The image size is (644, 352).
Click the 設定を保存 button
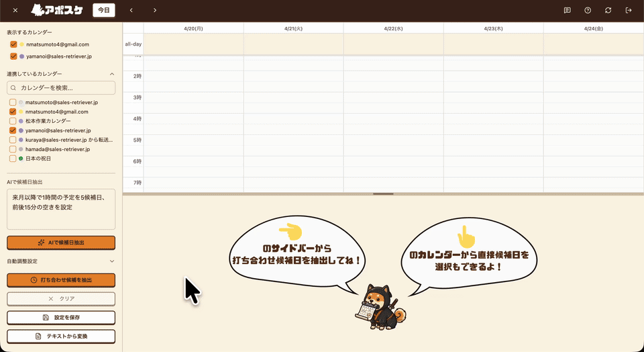61,317
